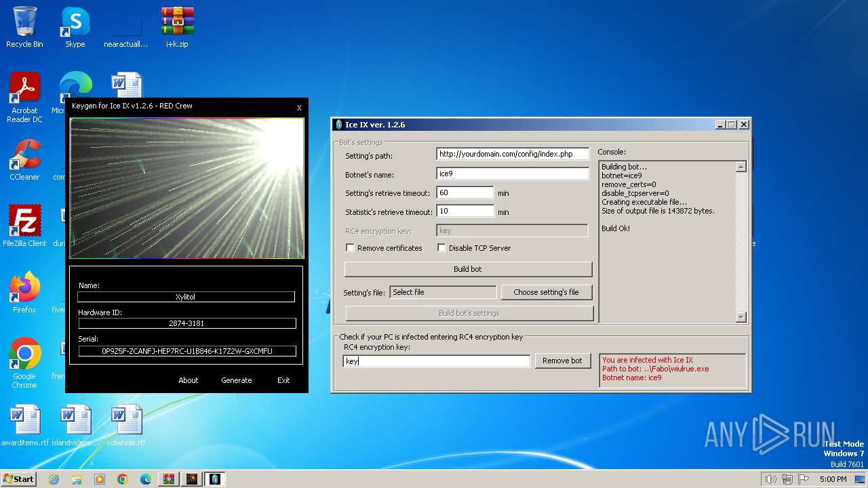Click 'Botnet name: ice9' status text
Image resolution: width=868 pixels, height=488 pixels.
631,378
